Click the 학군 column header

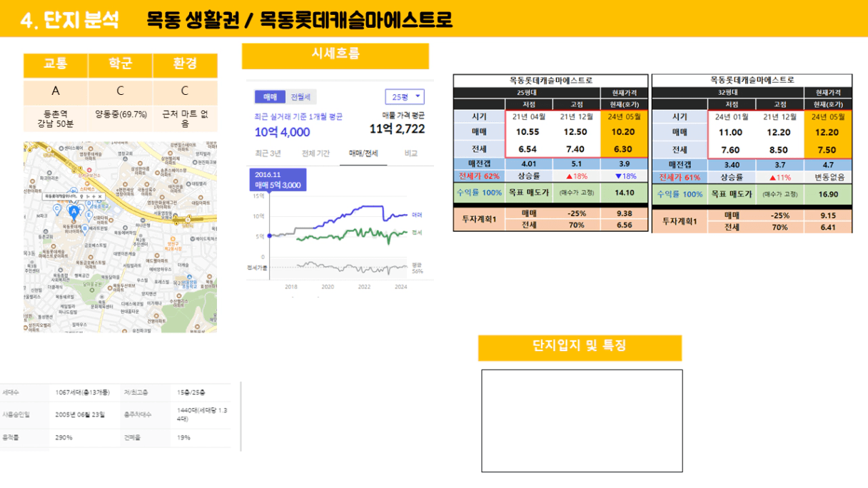[x=120, y=65]
